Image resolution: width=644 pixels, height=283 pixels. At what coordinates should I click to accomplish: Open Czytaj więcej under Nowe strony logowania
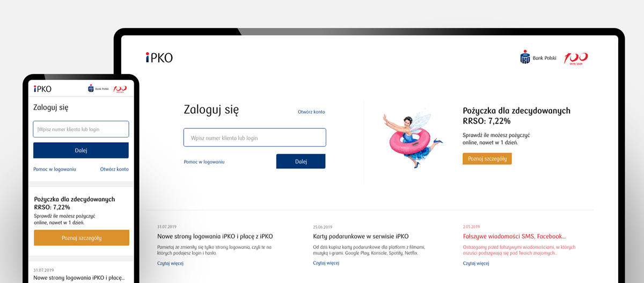(x=170, y=263)
